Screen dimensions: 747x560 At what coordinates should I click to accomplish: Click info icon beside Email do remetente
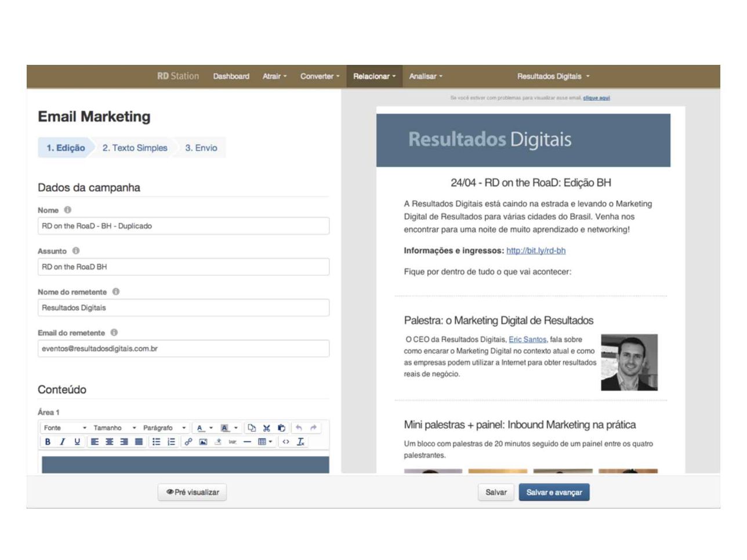114,333
